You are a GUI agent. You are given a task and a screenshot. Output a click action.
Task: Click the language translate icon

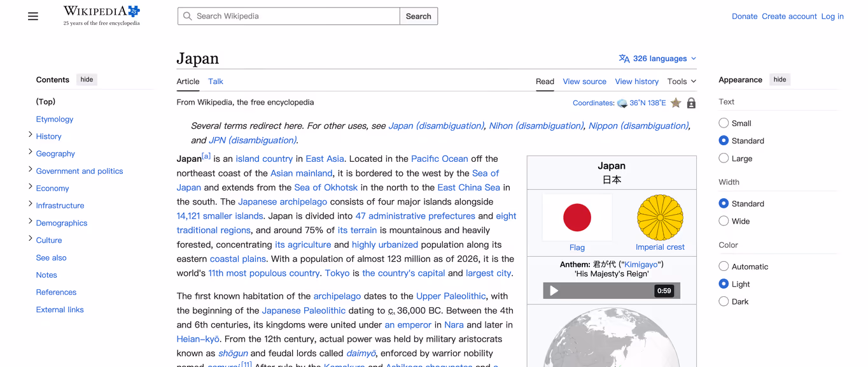tap(624, 59)
